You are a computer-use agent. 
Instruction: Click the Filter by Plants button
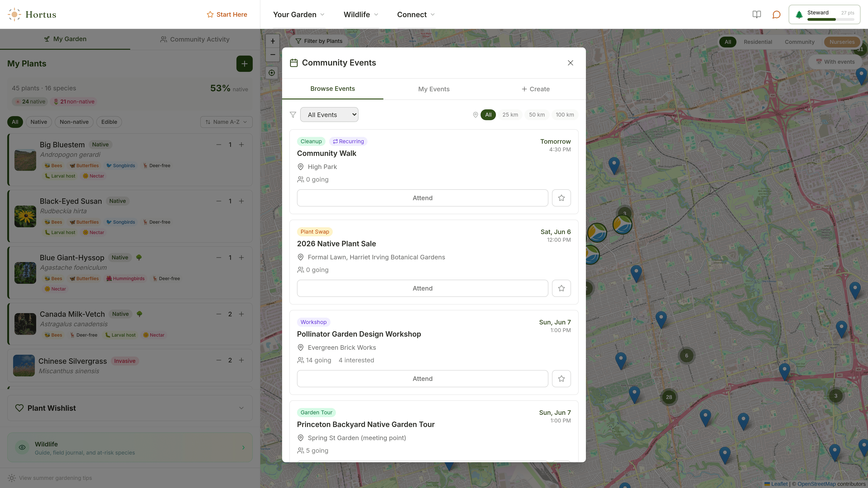pos(319,41)
